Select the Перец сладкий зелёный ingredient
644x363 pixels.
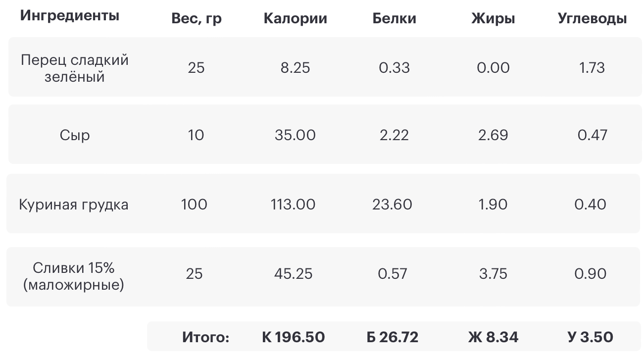pos(75,68)
